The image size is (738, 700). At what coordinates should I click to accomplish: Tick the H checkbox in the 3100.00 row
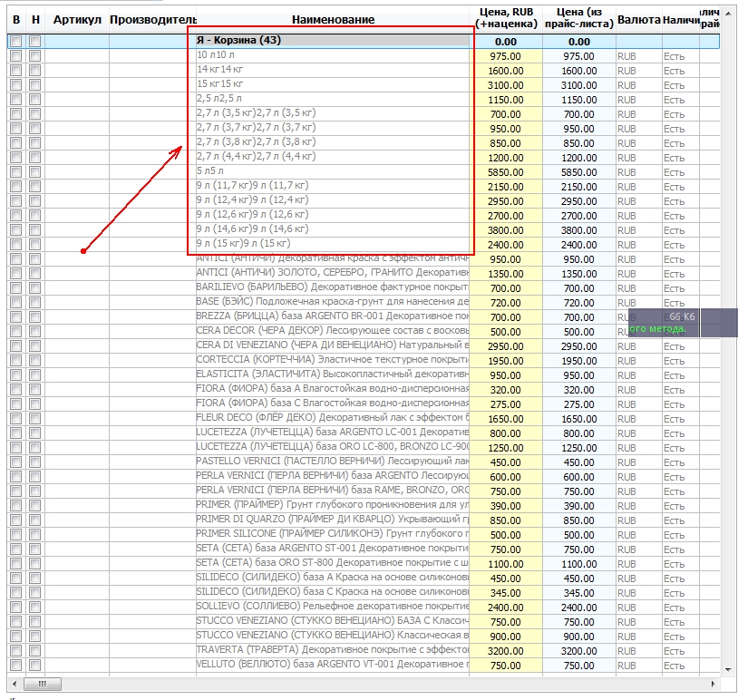click(34, 85)
